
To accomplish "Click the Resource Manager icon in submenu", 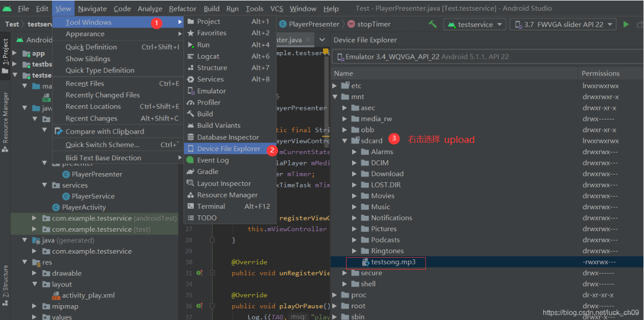I will tap(191, 195).
